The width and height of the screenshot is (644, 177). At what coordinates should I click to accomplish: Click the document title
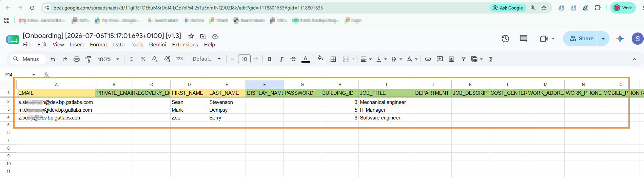(x=102, y=36)
